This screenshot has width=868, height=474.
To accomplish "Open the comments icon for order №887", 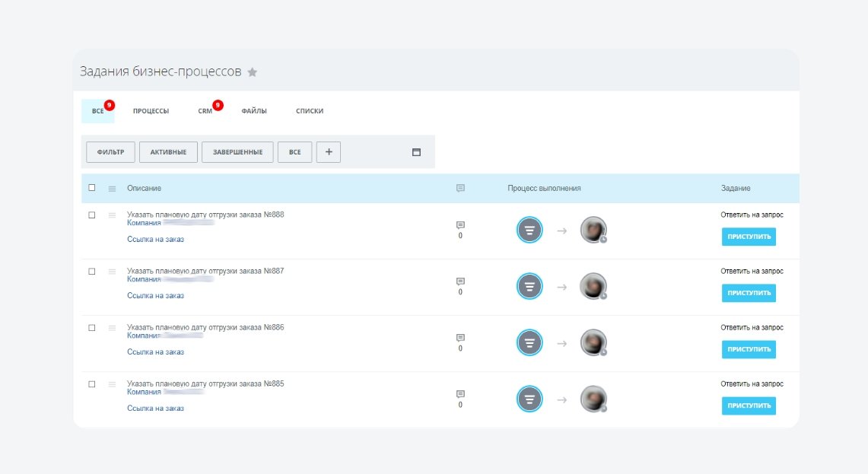I will pyautogui.click(x=460, y=282).
